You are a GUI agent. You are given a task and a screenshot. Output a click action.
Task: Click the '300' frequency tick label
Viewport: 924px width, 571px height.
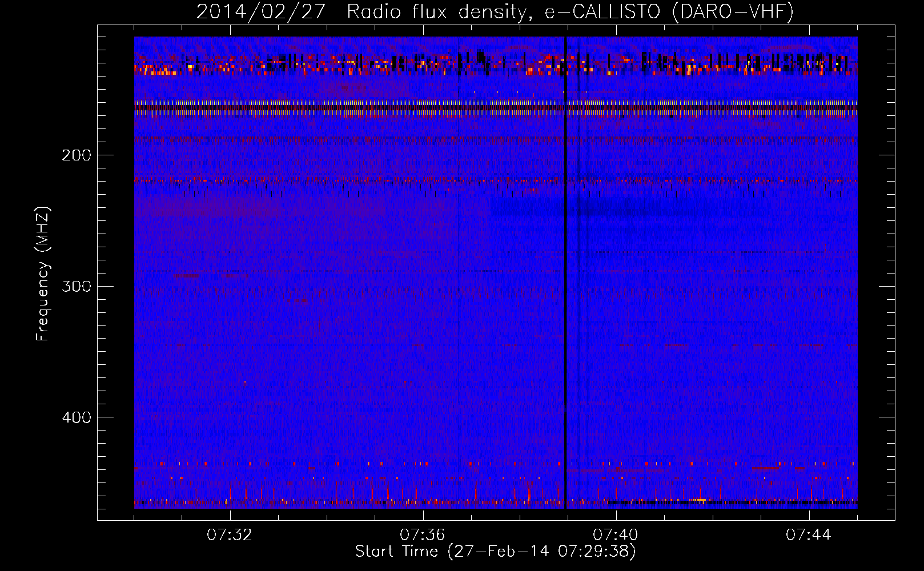pyautogui.click(x=77, y=286)
